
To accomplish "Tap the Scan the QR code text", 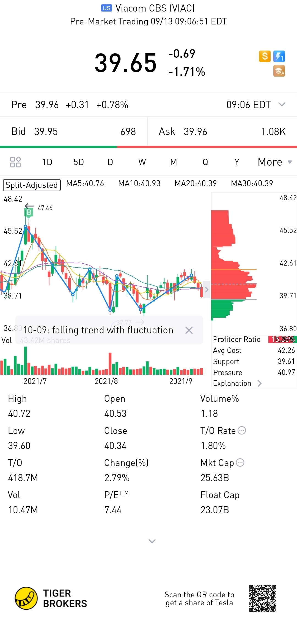I will coord(199,599).
